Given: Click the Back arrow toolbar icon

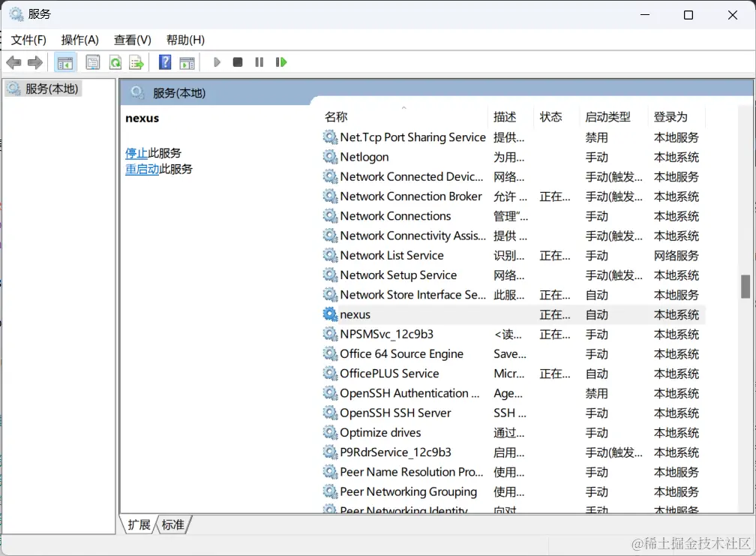Looking at the screenshot, I should [13, 62].
